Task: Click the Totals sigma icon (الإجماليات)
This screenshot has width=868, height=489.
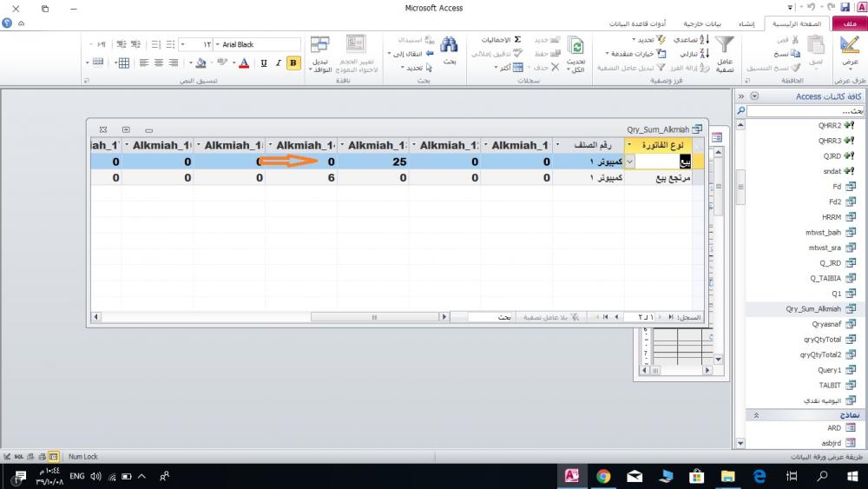Action: [x=517, y=40]
